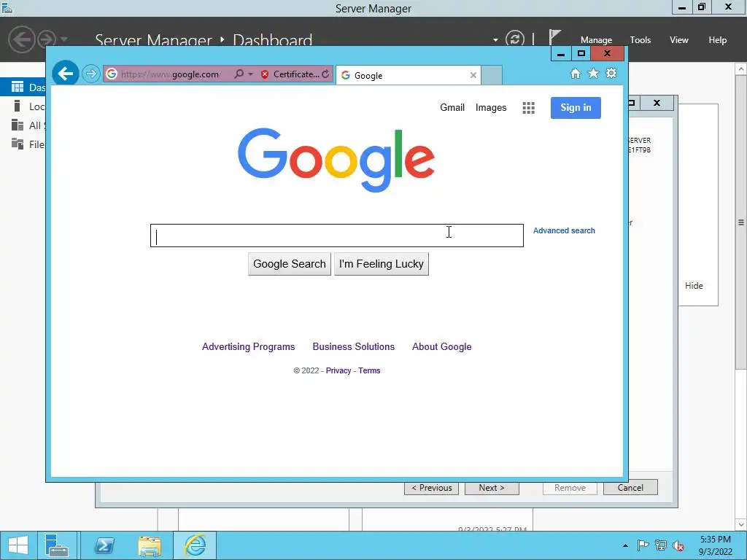Click Previous in the wizard
The image size is (747, 560).
point(432,488)
